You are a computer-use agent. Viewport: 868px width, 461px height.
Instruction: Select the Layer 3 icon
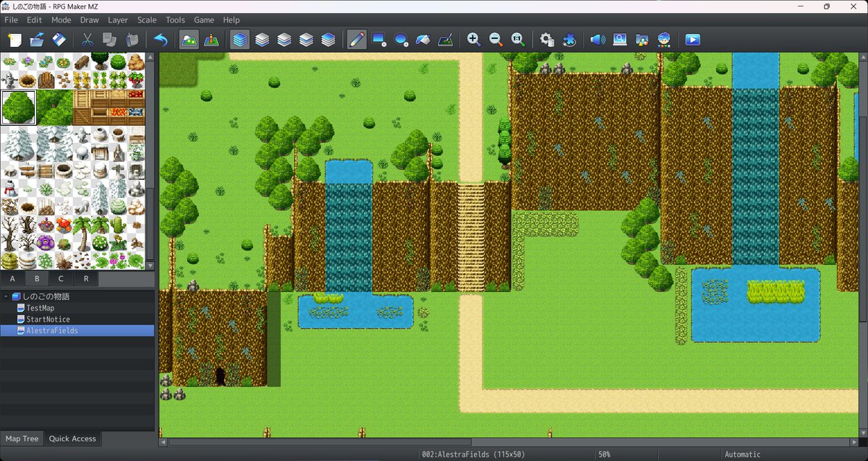[x=306, y=40]
